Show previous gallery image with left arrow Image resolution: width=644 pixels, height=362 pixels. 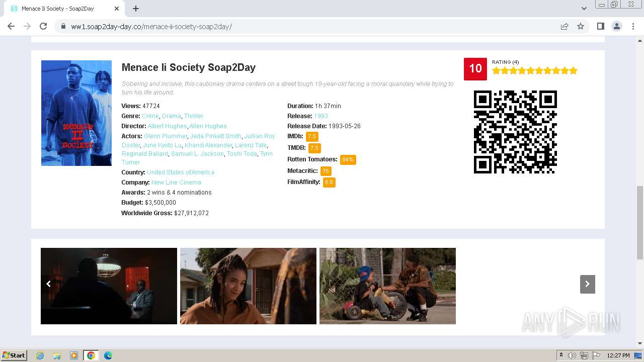48,284
